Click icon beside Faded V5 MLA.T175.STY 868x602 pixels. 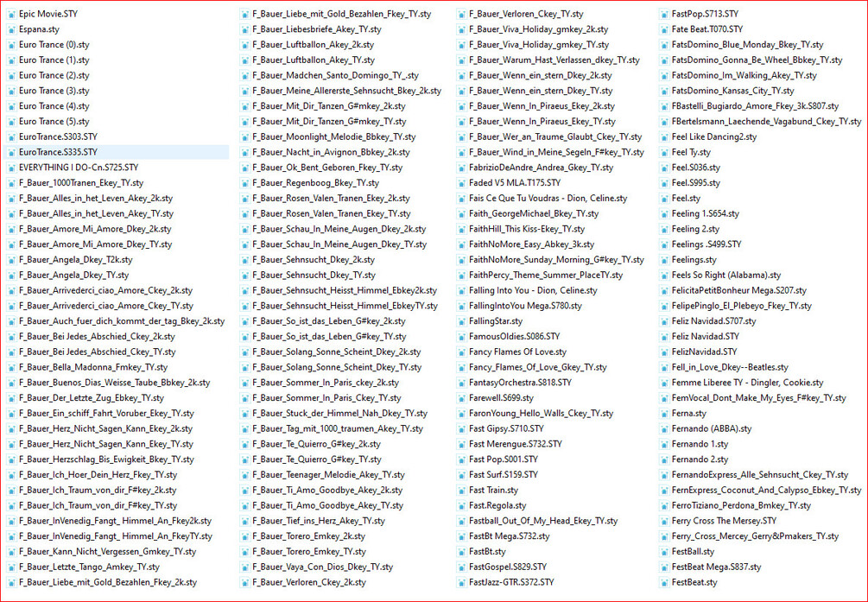click(461, 183)
